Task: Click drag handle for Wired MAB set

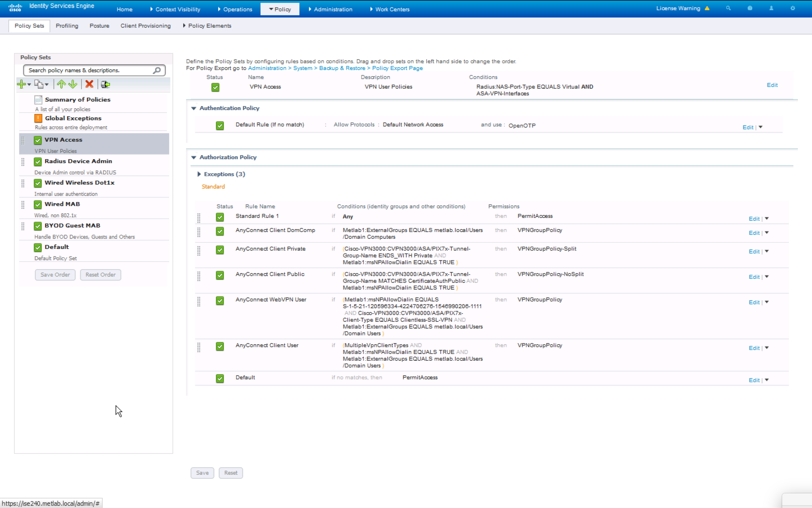Action: [x=23, y=205]
